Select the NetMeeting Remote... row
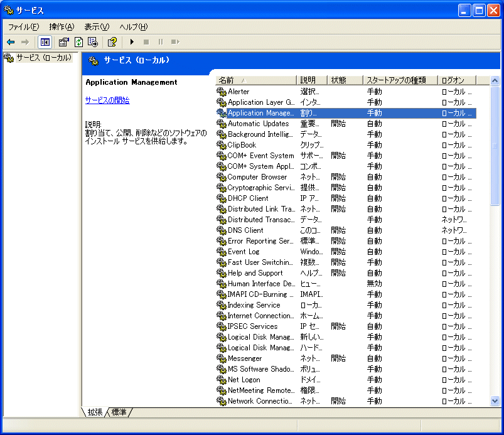The width and height of the screenshot is (504, 435). click(346, 390)
